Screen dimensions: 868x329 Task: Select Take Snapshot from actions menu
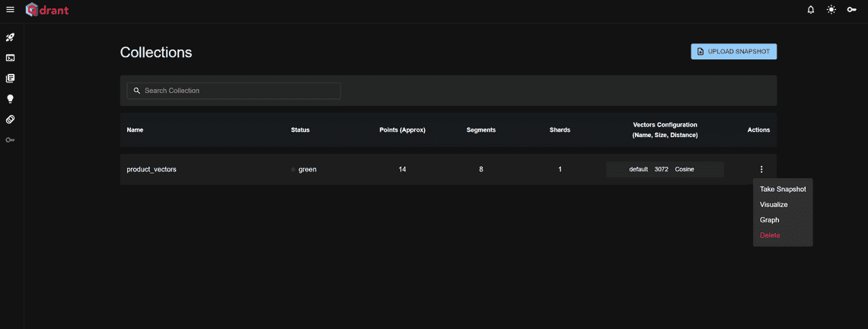tap(783, 189)
